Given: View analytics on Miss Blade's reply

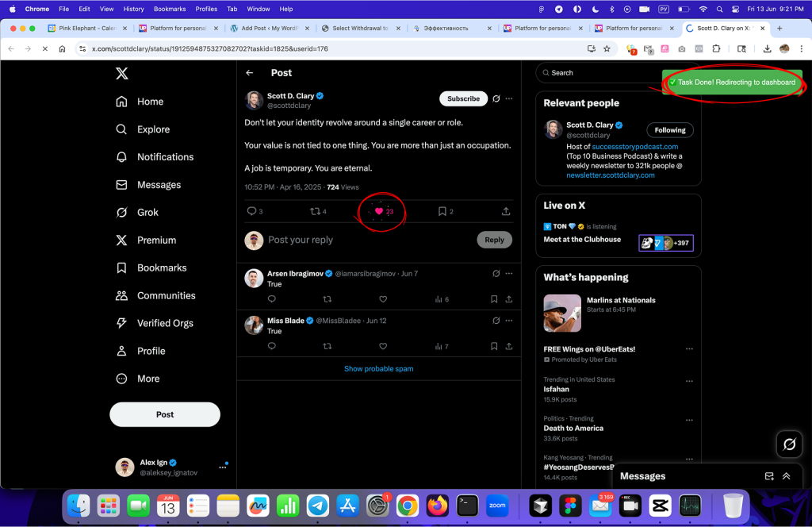Looking at the screenshot, I should 441,346.
